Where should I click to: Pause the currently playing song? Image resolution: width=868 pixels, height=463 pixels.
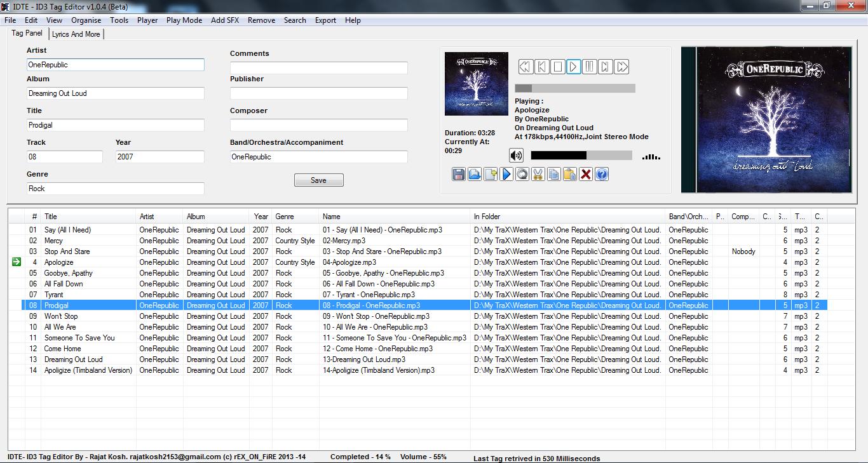coord(590,67)
